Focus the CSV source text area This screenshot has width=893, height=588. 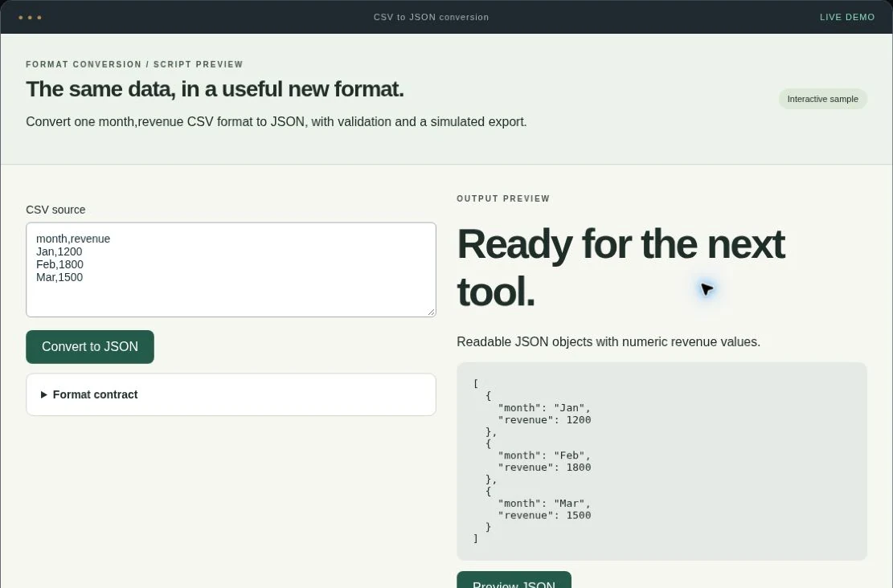(231, 270)
